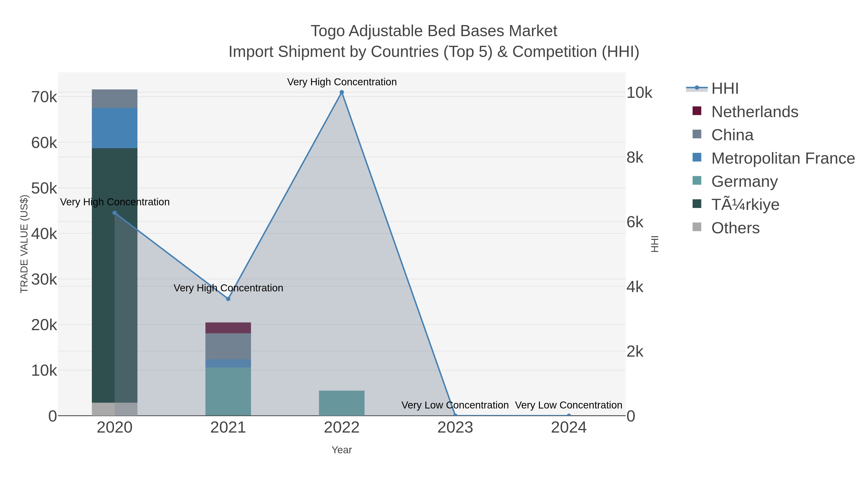Click the 2023 Very Low Concentration annotation
Image resolution: width=868 pixels, height=488 pixels.
[455, 405]
